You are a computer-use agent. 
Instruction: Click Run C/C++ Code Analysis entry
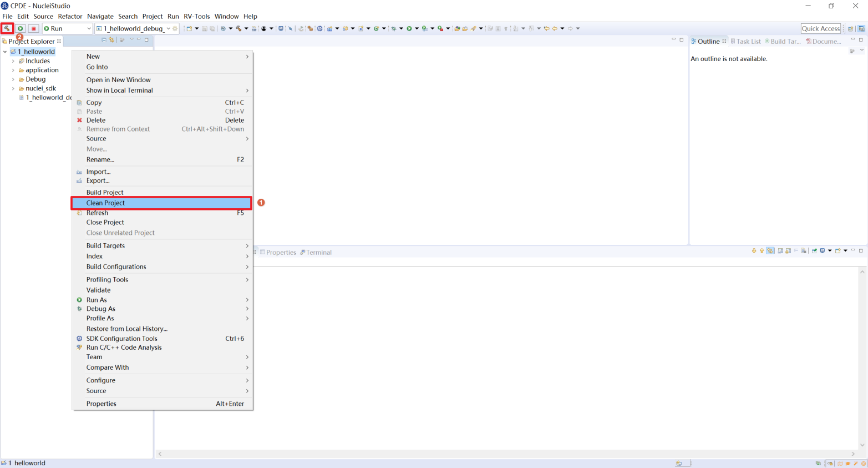[x=162, y=348]
